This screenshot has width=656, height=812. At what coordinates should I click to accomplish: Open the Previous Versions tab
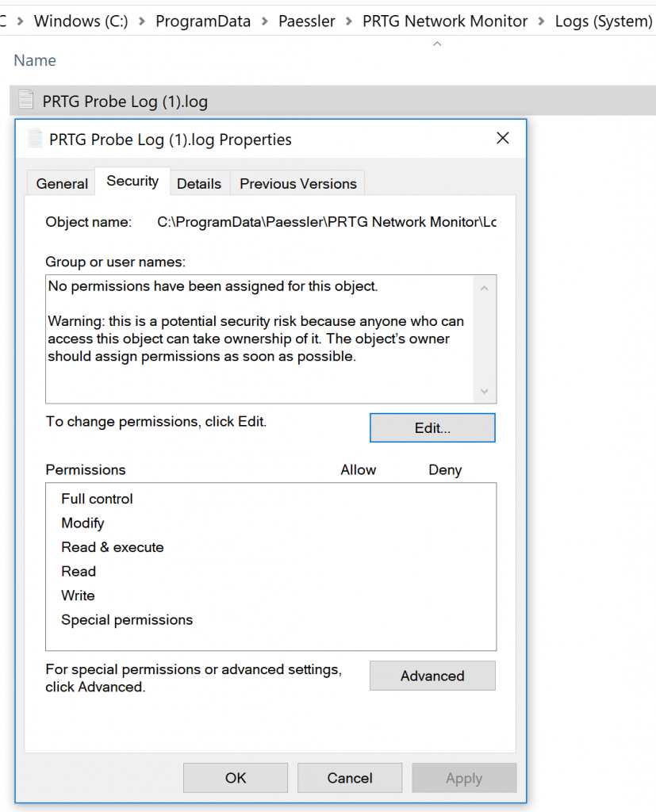click(298, 183)
